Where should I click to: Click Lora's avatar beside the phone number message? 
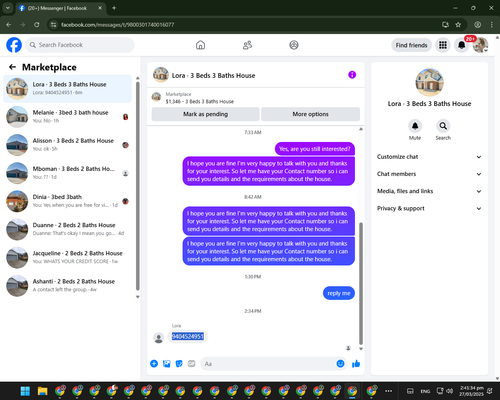[159, 338]
